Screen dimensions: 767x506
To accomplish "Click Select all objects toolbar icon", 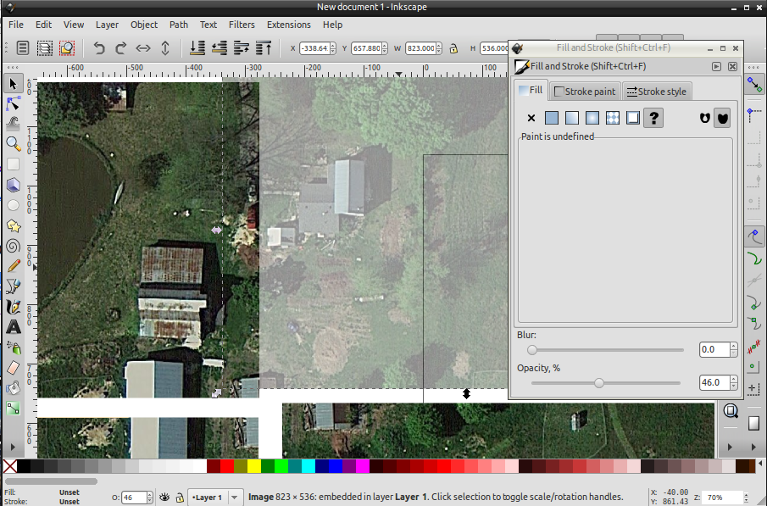I will [x=23, y=48].
